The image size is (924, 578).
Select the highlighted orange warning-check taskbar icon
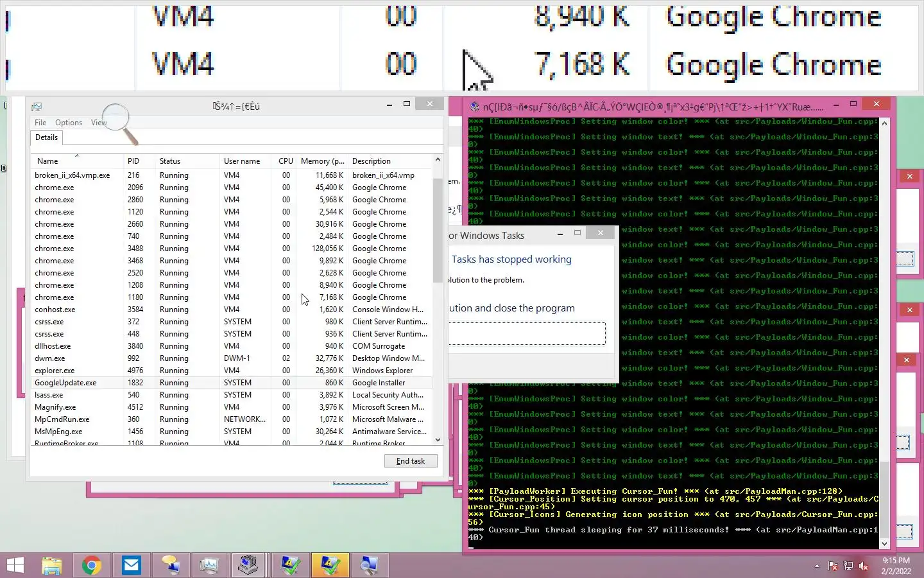click(x=330, y=565)
